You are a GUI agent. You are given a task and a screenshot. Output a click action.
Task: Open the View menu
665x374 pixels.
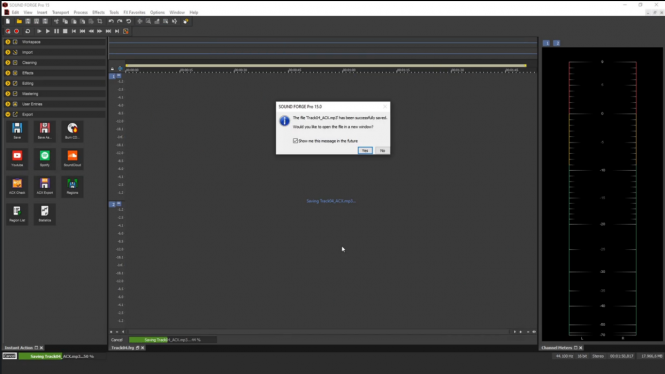(28, 12)
